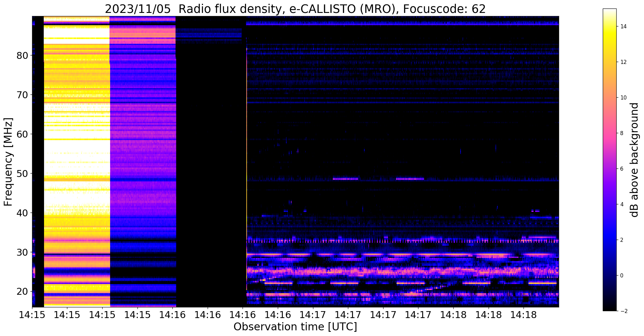
Task: Click the 50 frequency axis tick label
Action: click(x=22, y=174)
